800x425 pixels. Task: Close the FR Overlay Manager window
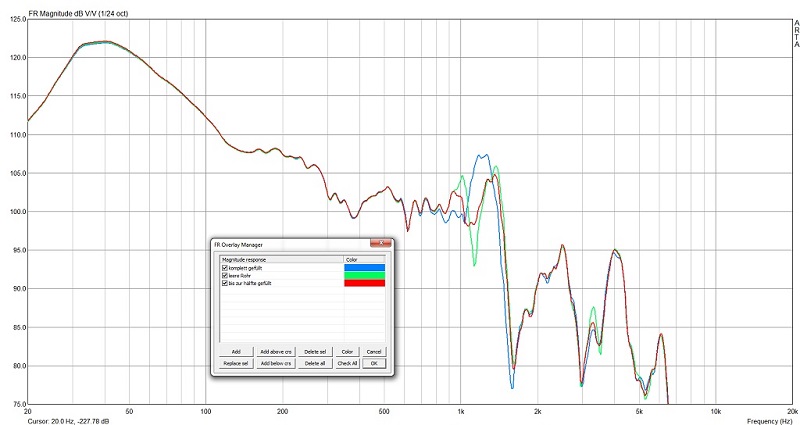[x=381, y=243]
